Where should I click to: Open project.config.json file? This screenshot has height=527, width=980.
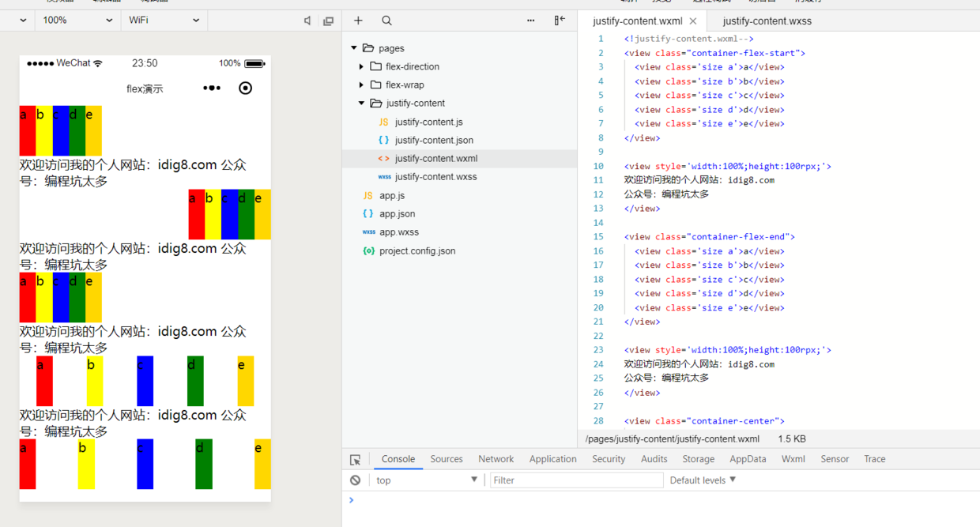click(416, 250)
